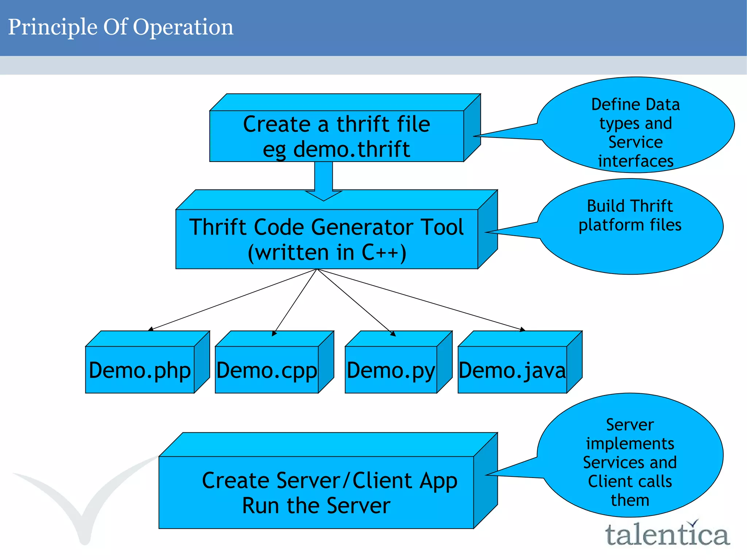Click the 'Server implements Services' callout bubble
The image size is (747, 560).
tap(630, 455)
